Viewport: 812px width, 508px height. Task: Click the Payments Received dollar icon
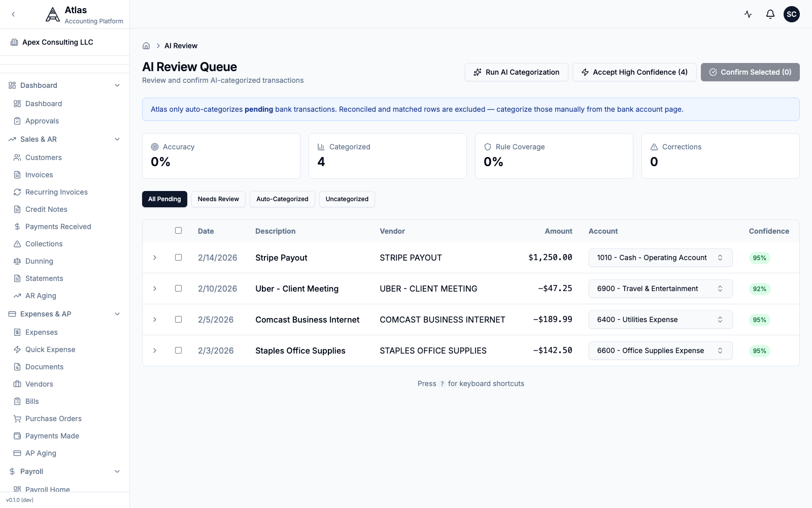click(x=17, y=227)
